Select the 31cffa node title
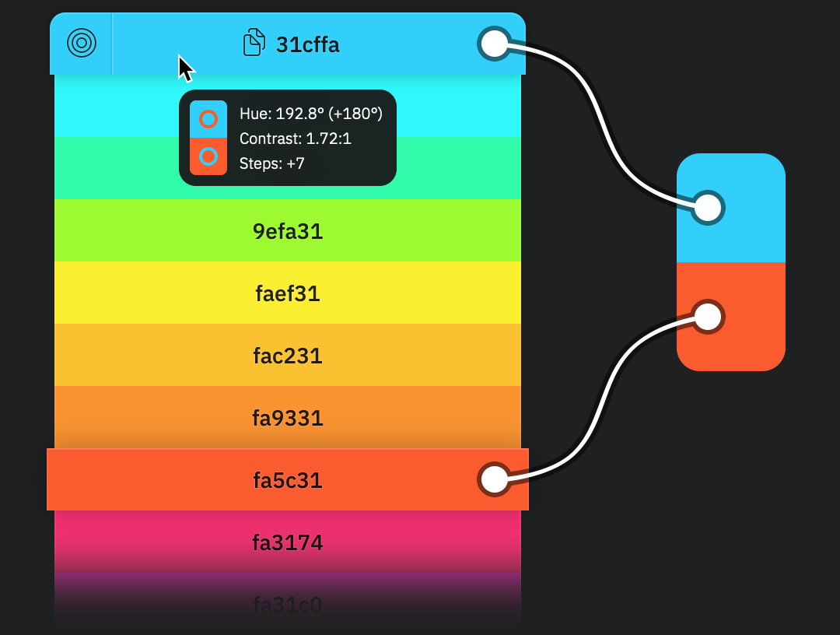 [308, 44]
